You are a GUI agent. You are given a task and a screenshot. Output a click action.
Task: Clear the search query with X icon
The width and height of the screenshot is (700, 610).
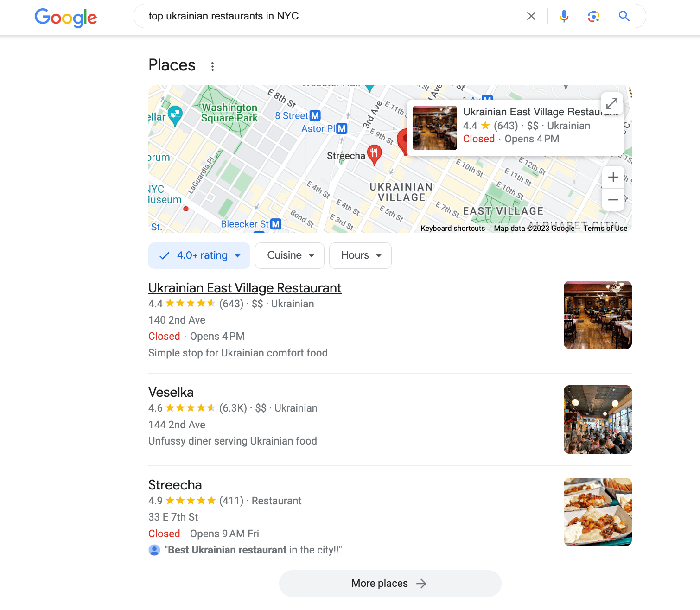[531, 16]
